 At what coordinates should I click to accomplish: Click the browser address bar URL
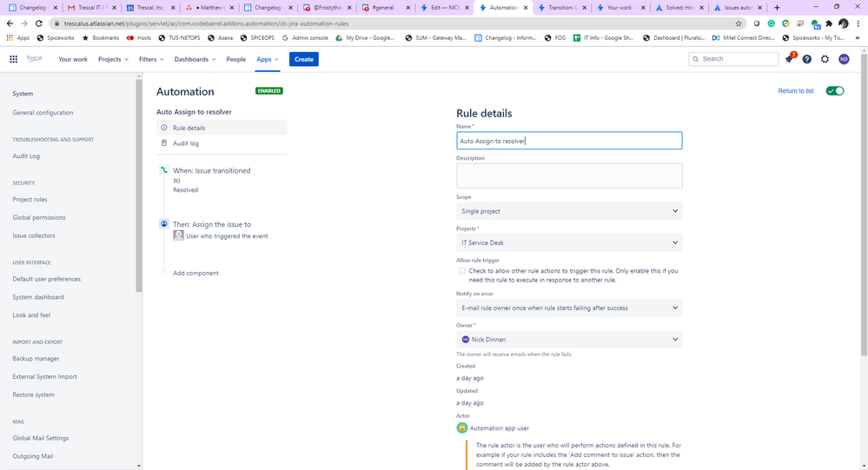[206, 23]
